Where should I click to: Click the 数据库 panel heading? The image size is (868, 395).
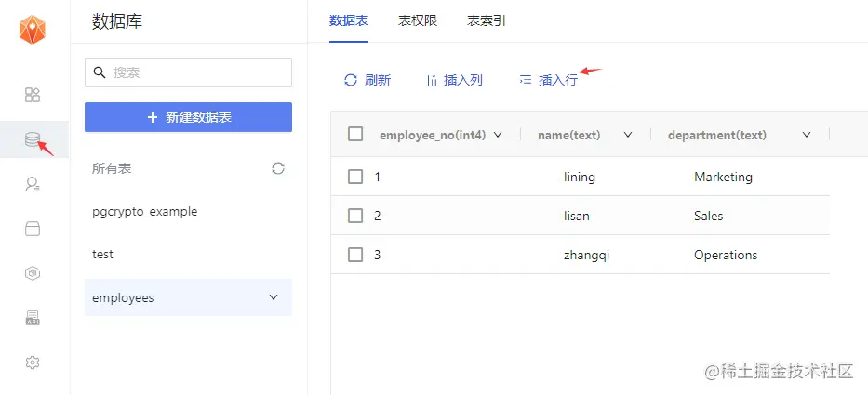117,21
